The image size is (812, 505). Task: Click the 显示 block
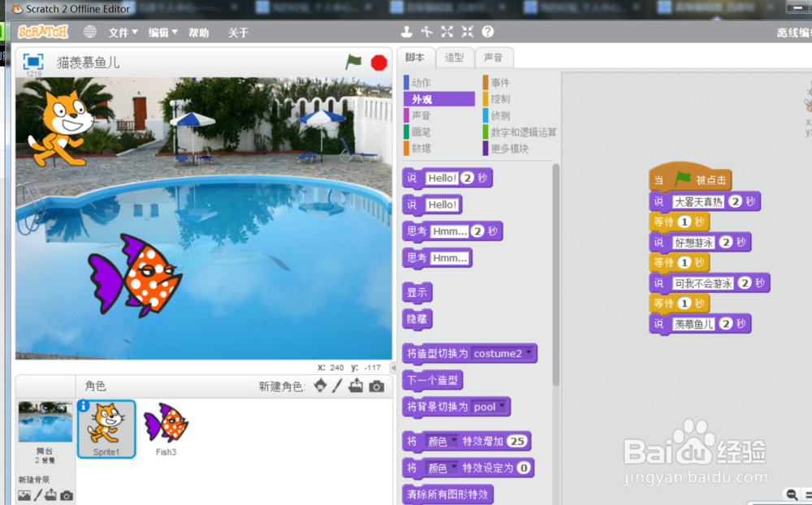click(x=417, y=292)
